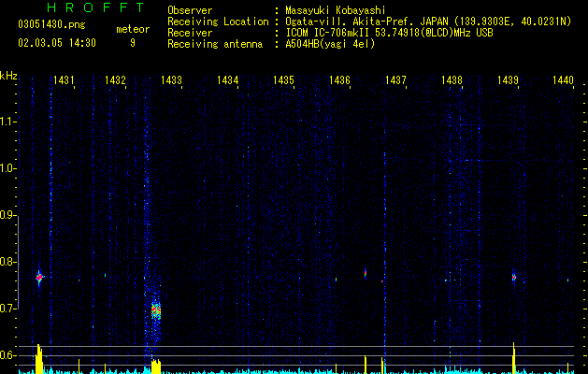The height and width of the screenshot is (374, 588).
Task: Select the Ogata-vill. Akita-Pref. JAPAN location text
Action: pyautogui.click(x=428, y=22)
